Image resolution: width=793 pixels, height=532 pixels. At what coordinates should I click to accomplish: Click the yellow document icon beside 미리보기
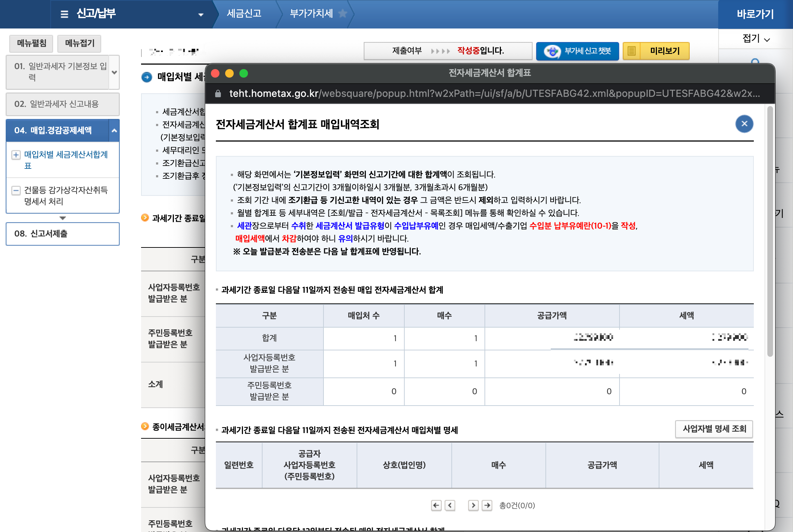631,51
